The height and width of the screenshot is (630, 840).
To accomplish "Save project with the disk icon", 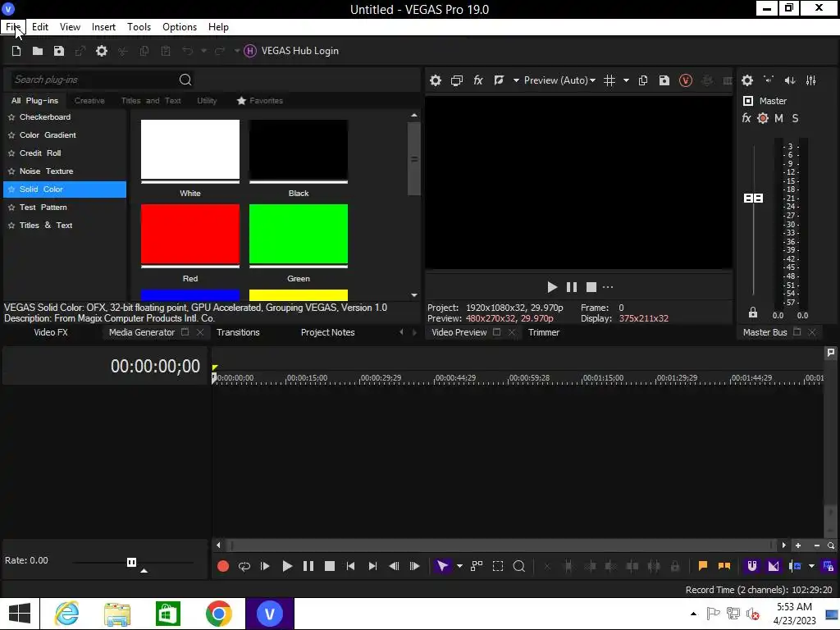I will [x=59, y=51].
